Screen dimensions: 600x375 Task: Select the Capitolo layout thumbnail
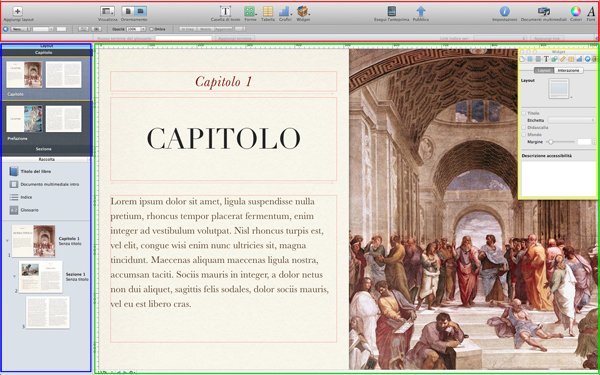(44, 75)
